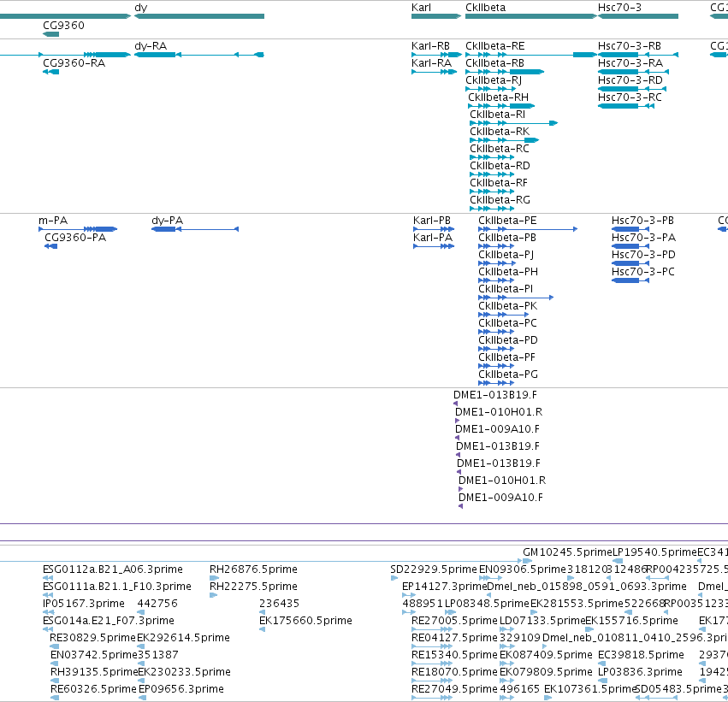Select the Hsc70-3-PB protein
728x702 pixels.
[642, 221]
